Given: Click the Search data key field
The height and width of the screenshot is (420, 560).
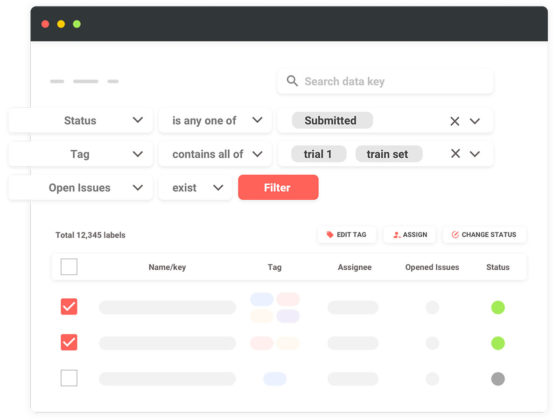Looking at the screenshot, I should 385,81.
